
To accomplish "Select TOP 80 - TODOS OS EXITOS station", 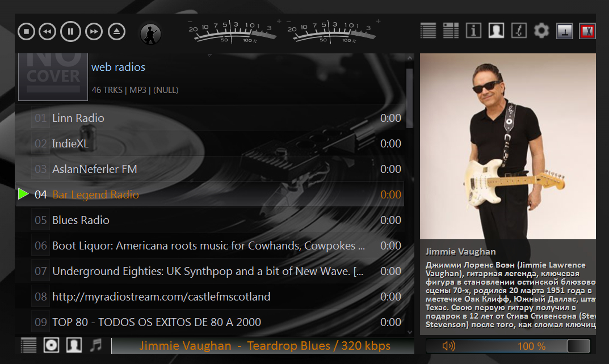I will (210, 322).
